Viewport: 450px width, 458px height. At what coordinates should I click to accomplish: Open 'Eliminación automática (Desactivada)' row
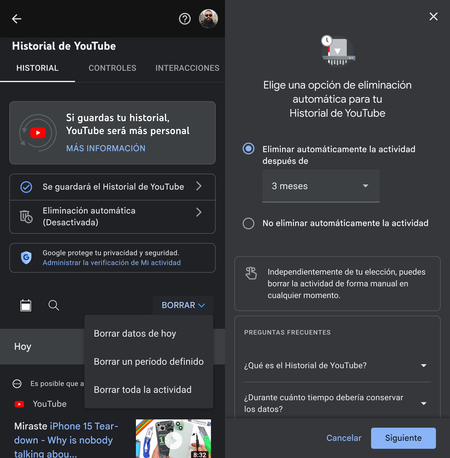pos(112,217)
